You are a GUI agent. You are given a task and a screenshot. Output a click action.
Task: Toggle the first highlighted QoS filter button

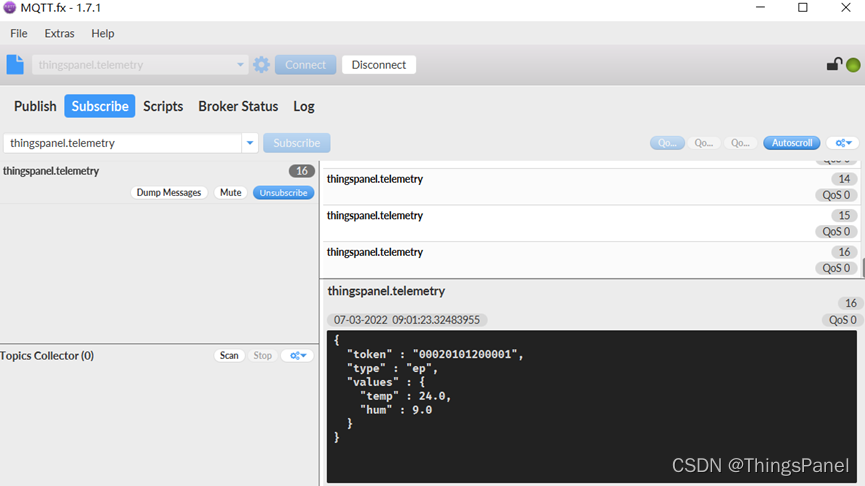(x=667, y=143)
